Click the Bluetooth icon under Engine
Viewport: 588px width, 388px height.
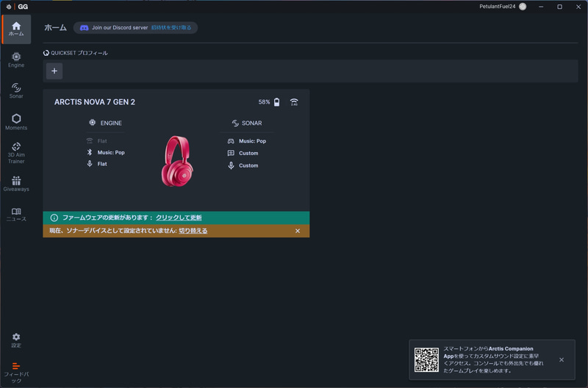(x=90, y=152)
